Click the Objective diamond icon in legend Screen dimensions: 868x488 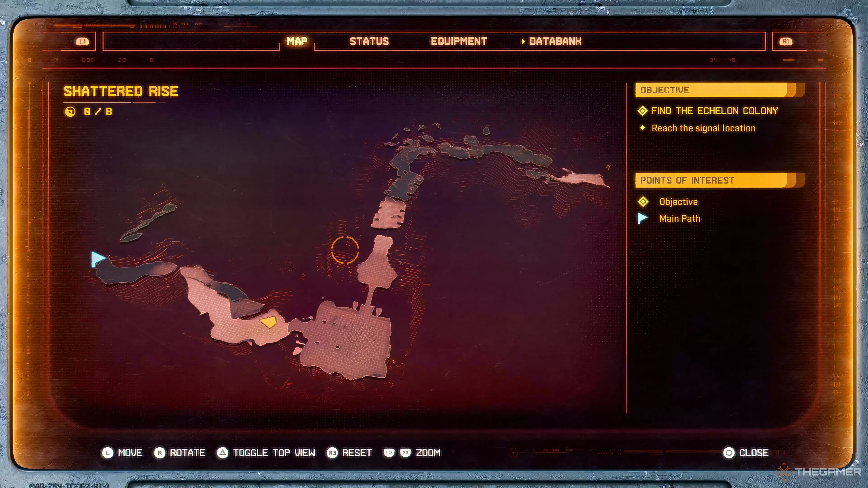643,202
